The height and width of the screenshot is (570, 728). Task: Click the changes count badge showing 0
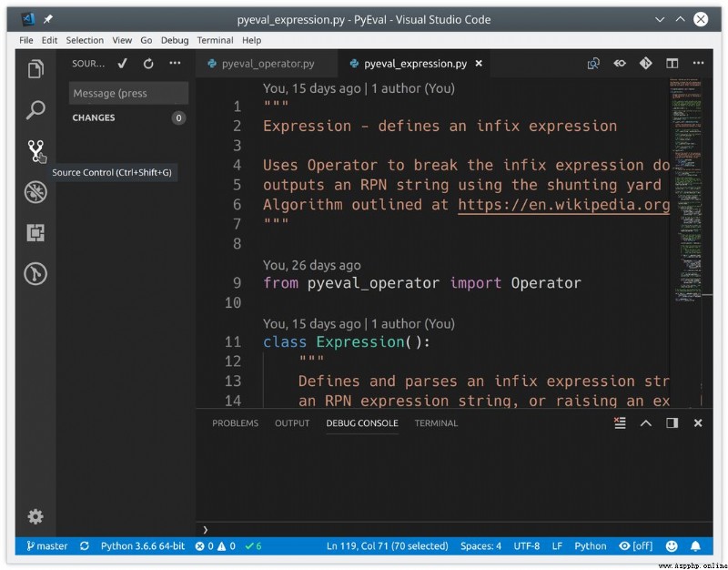click(178, 118)
